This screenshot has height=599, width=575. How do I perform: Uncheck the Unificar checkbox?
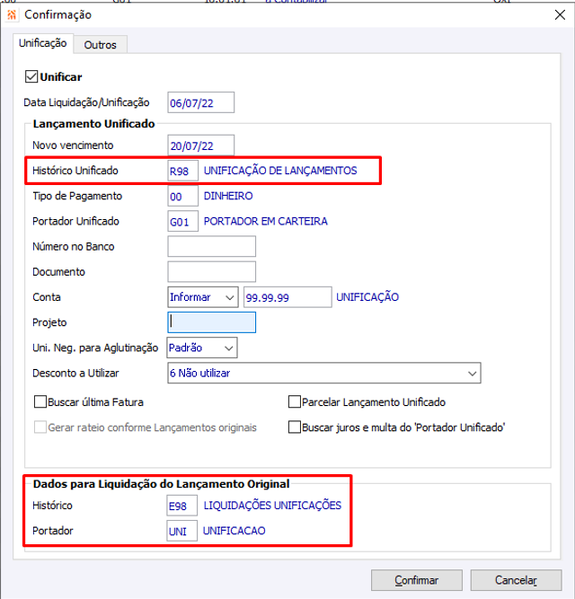point(31,77)
